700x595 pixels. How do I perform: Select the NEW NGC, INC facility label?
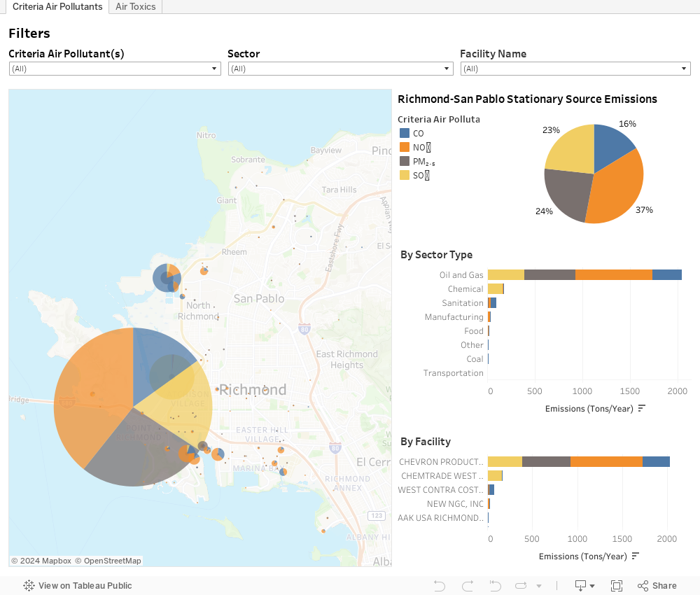pos(455,504)
